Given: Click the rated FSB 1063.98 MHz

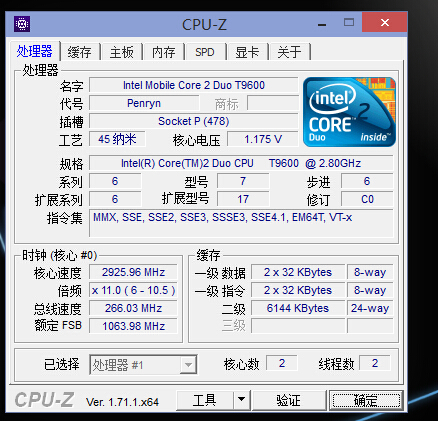Looking at the screenshot, I should click(x=133, y=326).
